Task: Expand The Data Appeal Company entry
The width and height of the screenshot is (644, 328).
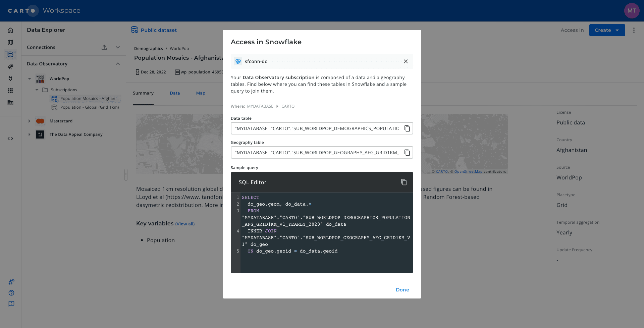Action: click(x=29, y=134)
